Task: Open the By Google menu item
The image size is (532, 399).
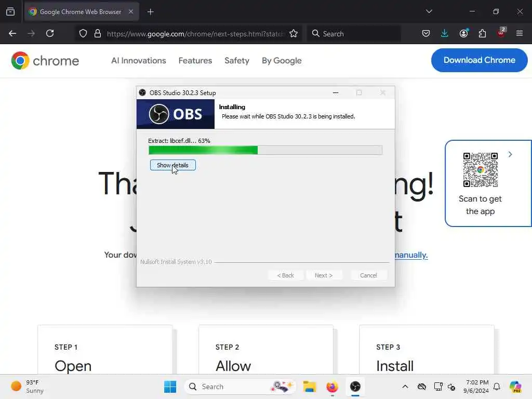Action: 282,60
